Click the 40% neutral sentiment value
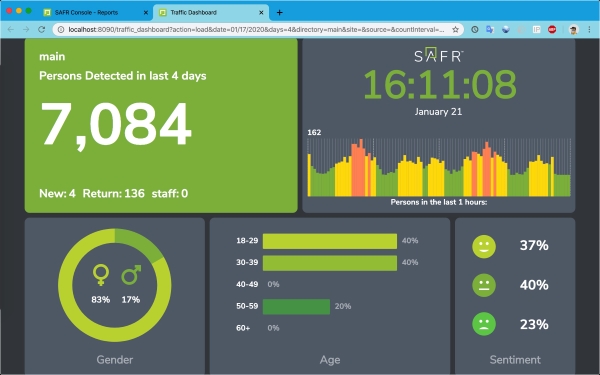Viewport: 600px width, 375px height. pos(534,285)
